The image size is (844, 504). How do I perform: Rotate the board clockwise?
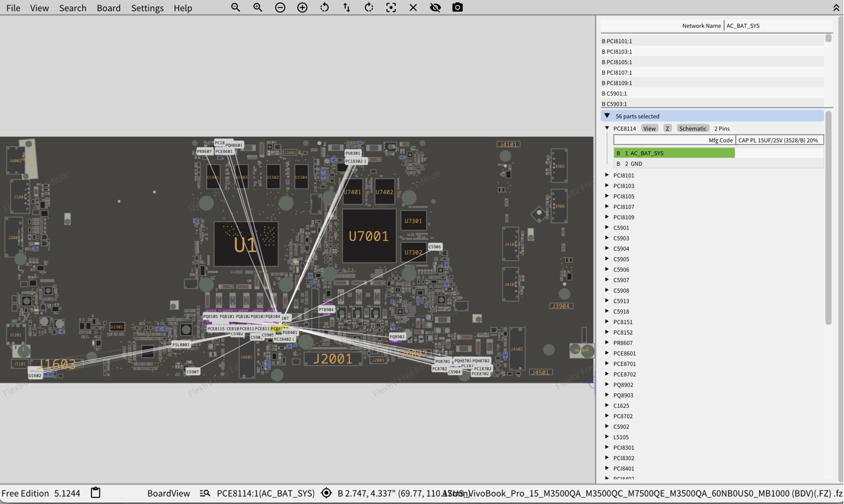pyautogui.click(x=369, y=7)
